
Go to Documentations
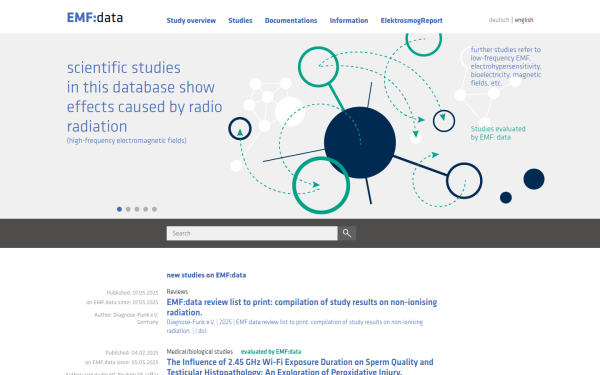click(291, 21)
